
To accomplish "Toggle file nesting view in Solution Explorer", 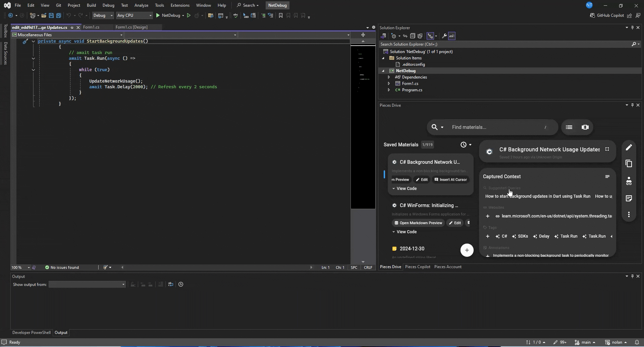I will pos(430,36).
